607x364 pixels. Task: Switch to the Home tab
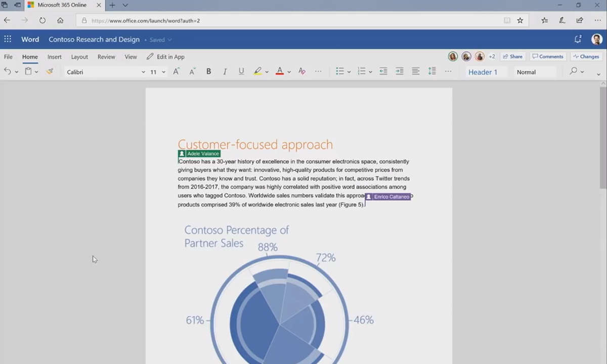[30, 57]
